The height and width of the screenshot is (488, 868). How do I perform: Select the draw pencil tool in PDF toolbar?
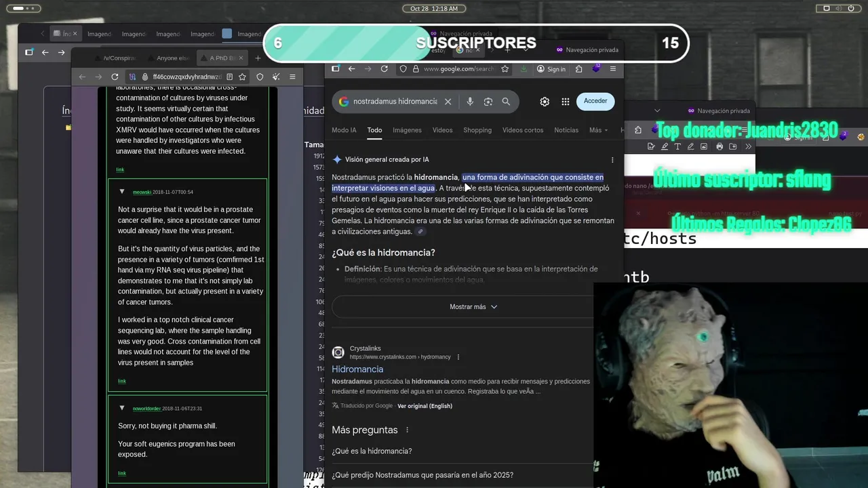point(691,146)
